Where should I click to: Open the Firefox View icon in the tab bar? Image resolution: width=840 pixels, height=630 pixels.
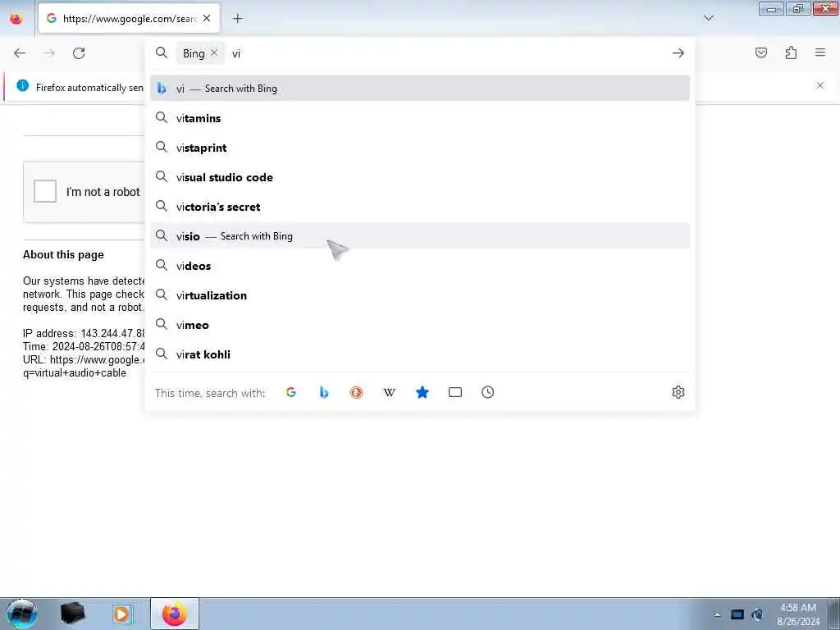16,18
